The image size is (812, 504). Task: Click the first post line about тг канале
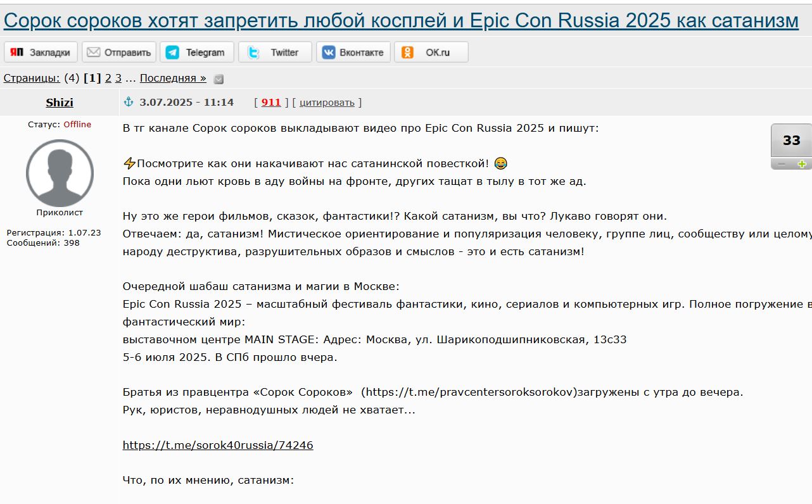click(x=360, y=129)
